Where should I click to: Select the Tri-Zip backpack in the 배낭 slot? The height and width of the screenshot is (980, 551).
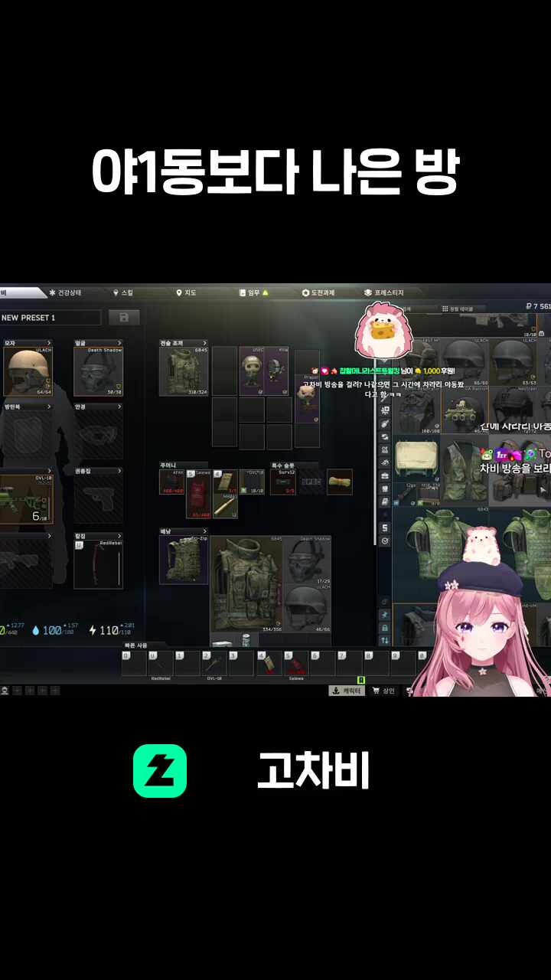pyautogui.click(x=184, y=560)
